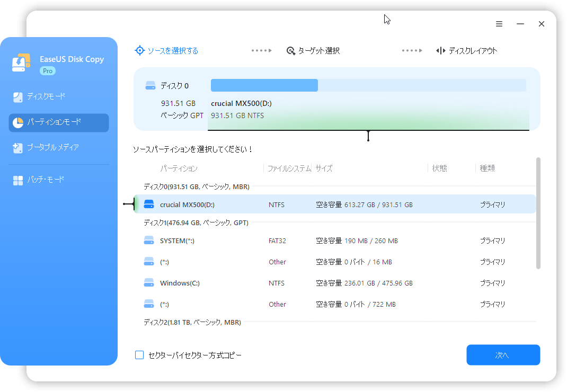Click the 空き容量 190 MB / 260 MB cell
The height and width of the screenshot is (392, 567).
point(357,241)
